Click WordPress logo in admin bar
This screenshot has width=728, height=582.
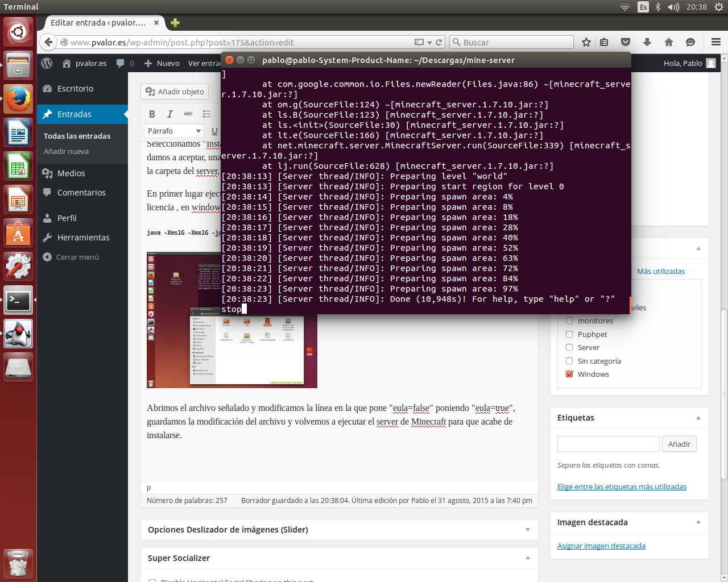click(47, 63)
